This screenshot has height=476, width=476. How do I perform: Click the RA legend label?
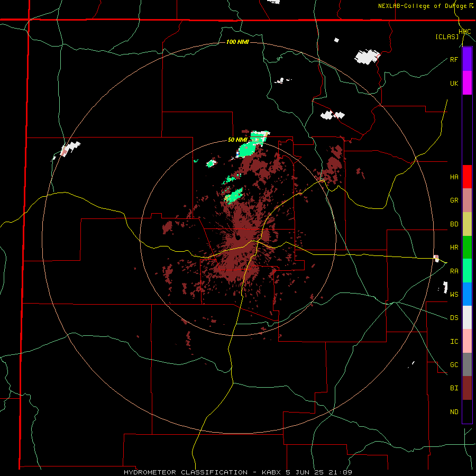coord(454,271)
